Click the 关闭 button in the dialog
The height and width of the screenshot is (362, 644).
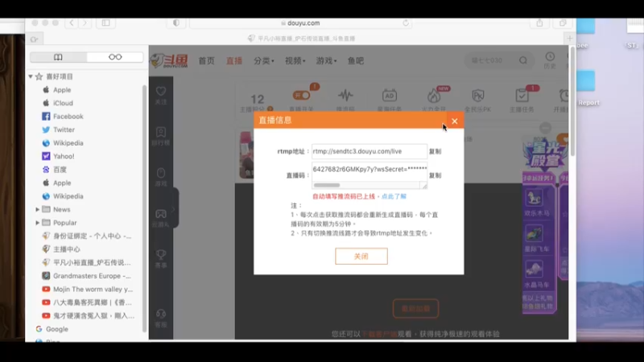(361, 256)
